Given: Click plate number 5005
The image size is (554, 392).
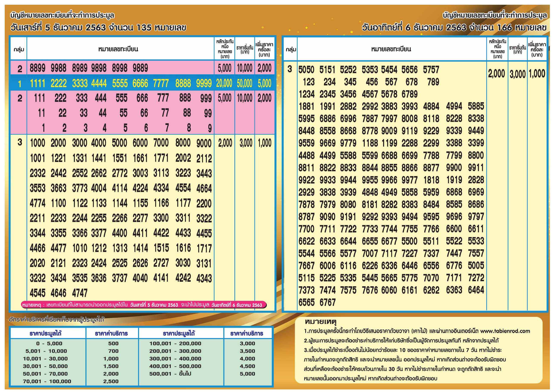Looking at the screenshot, I should pyautogui.click(x=476, y=266).
